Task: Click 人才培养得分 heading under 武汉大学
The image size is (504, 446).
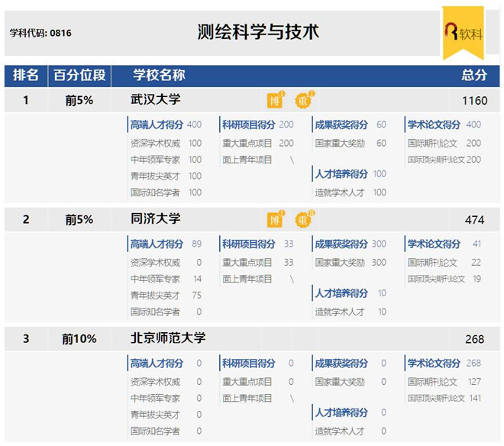Action: tap(341, 174)
